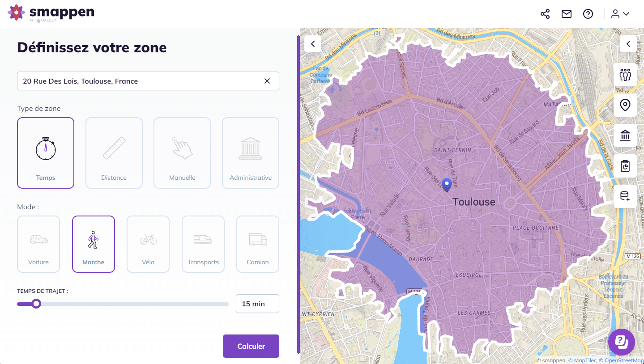The height and width of the screenshot is (364, 644).
Task: Collapse the right map toolbar
Action: tap(628, 43)
